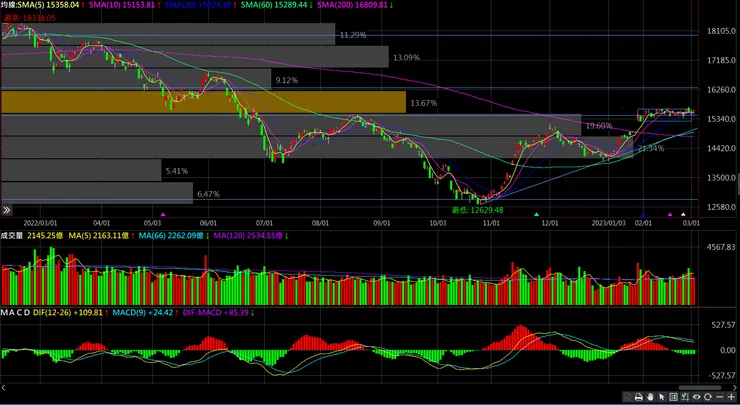Click the 19.60% profile value
The height and width of the screenshot is (405, 740).
click(x=599, y=126)
